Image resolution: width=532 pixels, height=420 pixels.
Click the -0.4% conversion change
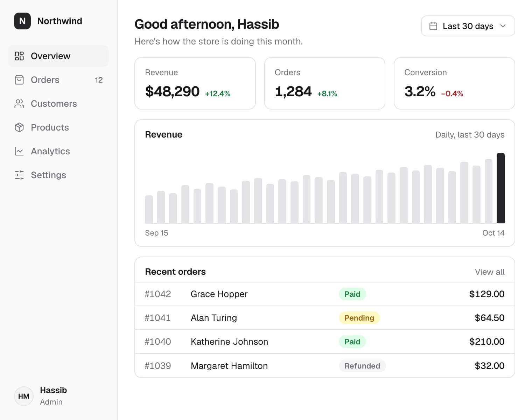pos(452,93)
